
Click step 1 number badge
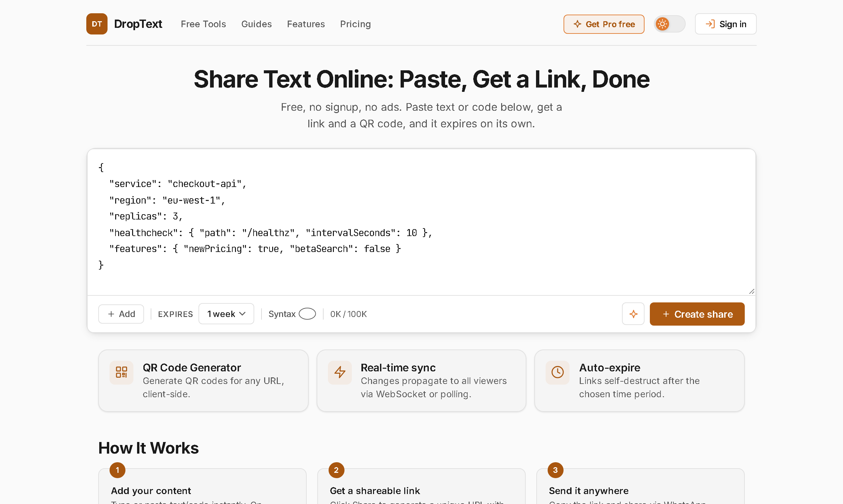pos(117,470)
